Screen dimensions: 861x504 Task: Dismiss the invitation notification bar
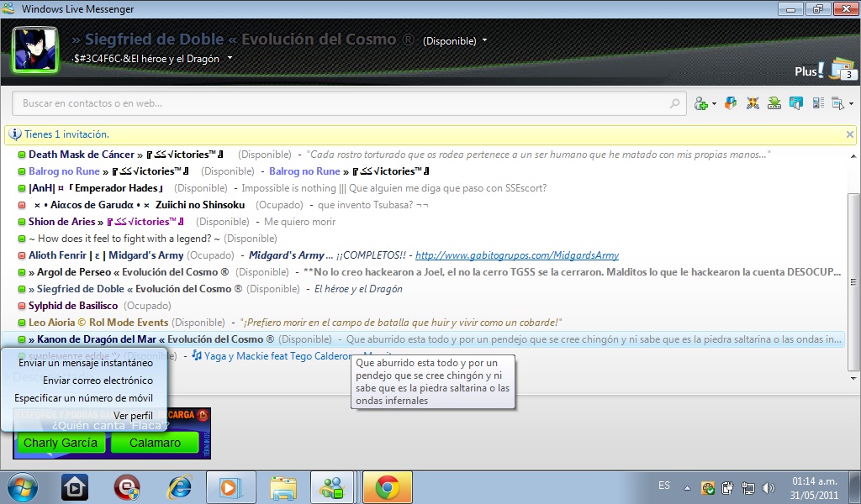pyautogui.click(x=849, y=134)
